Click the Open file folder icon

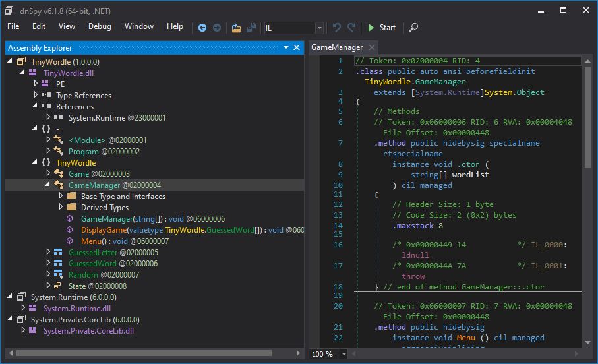pos(236,28)
